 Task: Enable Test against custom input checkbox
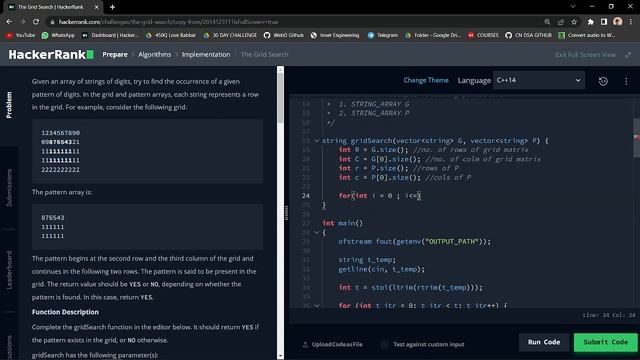click(x=384, y=344)
